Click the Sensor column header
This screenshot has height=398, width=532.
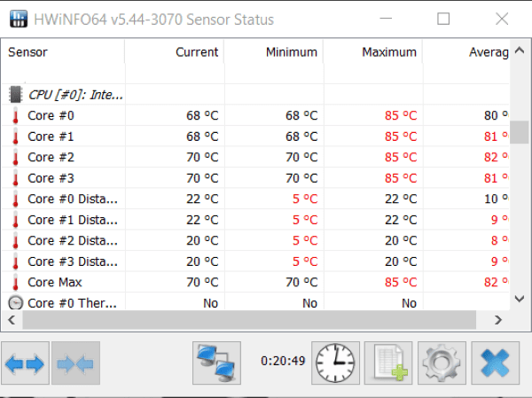pos(63,52)
